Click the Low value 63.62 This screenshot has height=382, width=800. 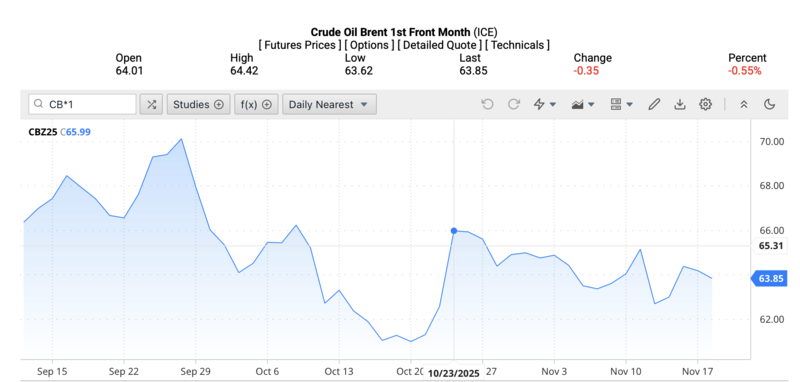point(359,71)
